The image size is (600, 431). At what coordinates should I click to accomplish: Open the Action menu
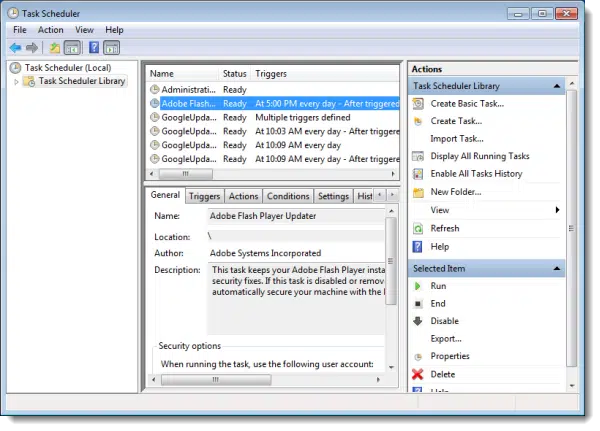51,30
